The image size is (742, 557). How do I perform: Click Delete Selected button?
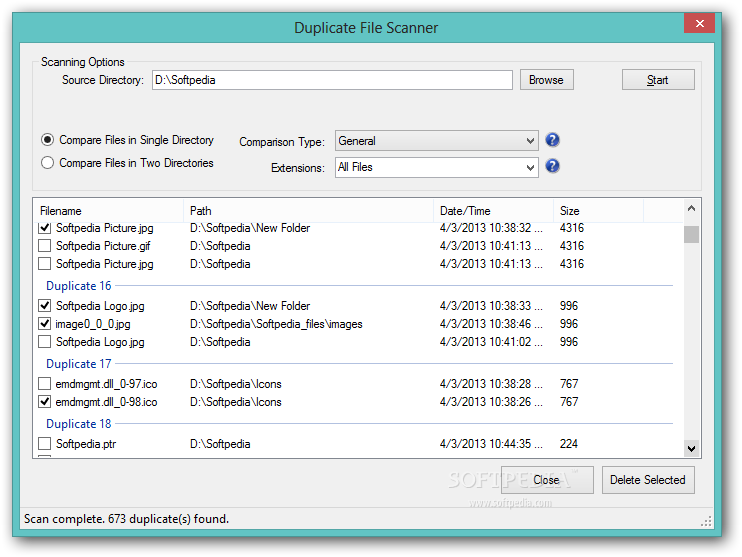pos(648,480)
